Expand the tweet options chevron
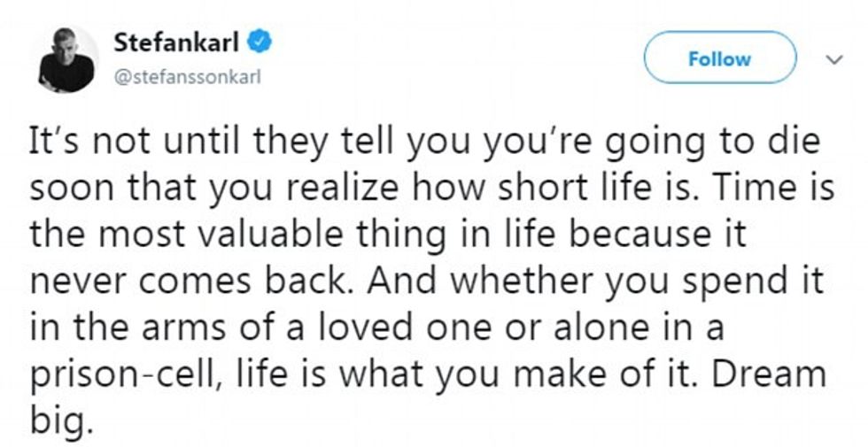The height and width of the screenshot is (447, 868). [x=833, y=59]
